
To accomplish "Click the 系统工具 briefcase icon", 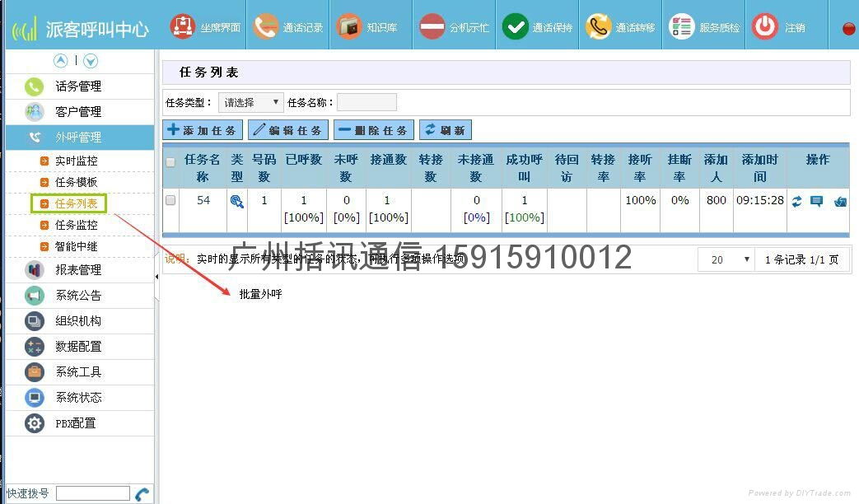I will tap(34, 372).
